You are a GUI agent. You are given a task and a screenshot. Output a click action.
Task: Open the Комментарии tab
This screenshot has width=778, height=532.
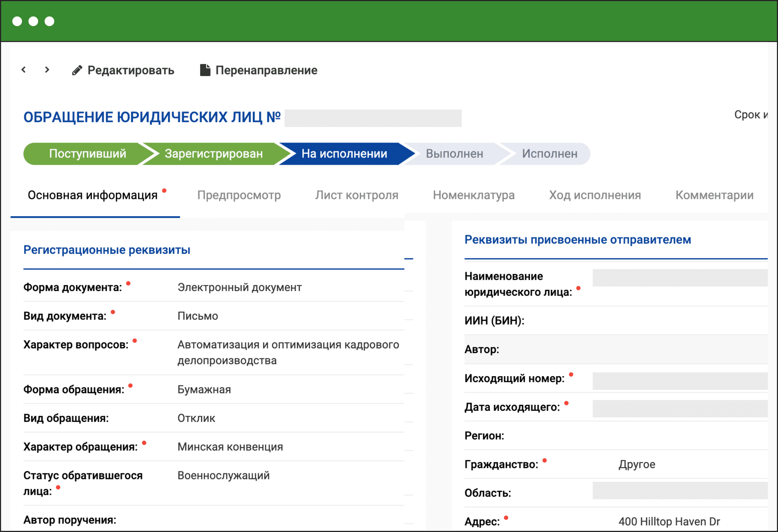(x=714, y=195)
